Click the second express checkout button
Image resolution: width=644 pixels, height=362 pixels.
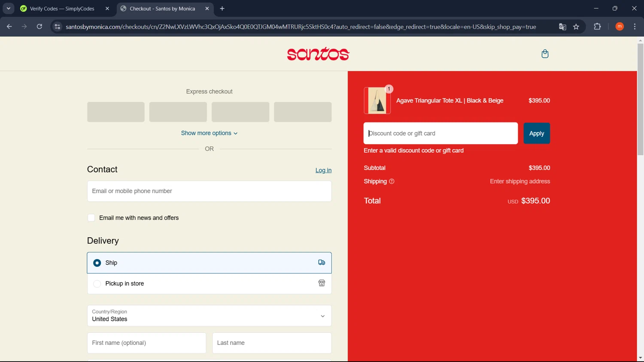(178, 112)
